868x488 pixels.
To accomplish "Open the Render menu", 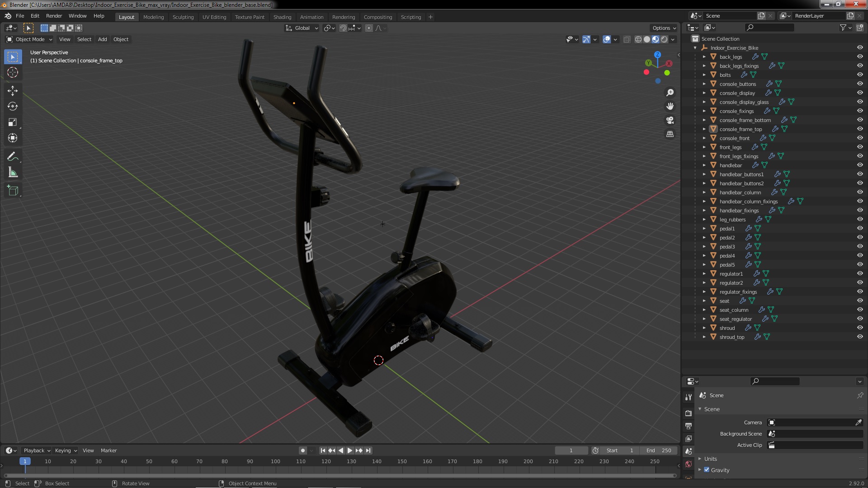I will (x=54, y=16).
